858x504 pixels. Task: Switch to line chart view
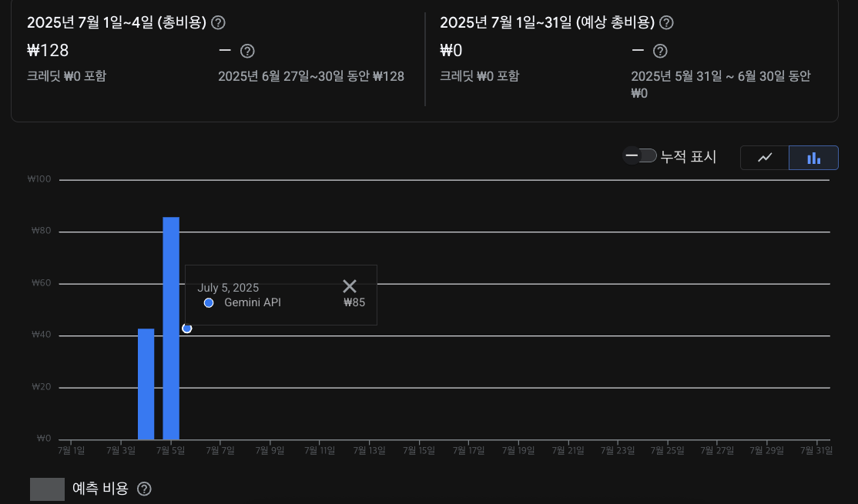pyautogui.click(x=765, y=158)
